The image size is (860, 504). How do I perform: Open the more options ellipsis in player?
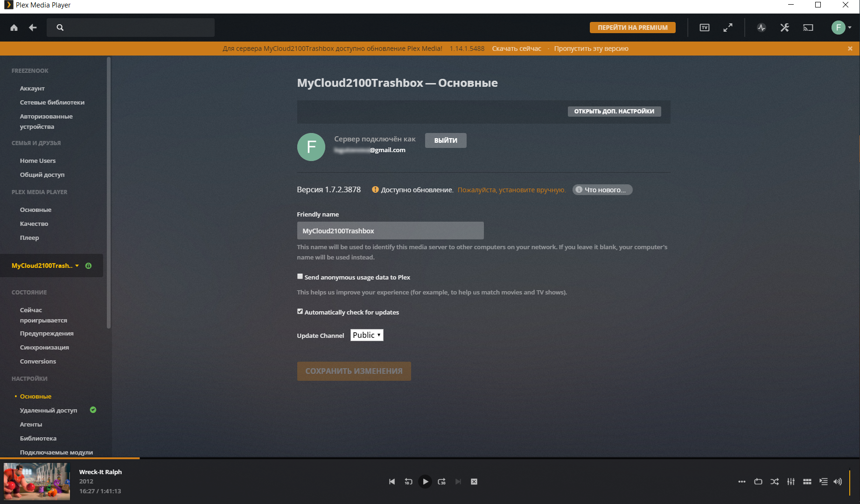pos(742,482)
